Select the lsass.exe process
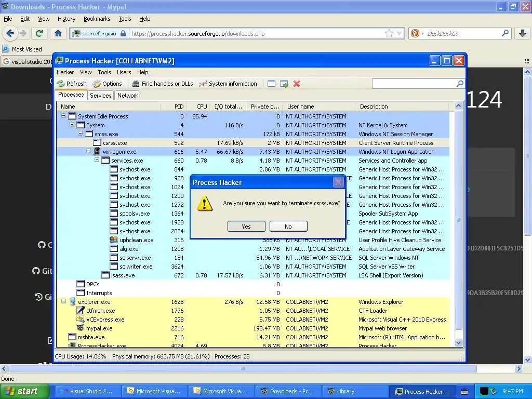Image resolution: width=532 pixels, height=399 pixels. pyautogui.click(x=253, y=275)
